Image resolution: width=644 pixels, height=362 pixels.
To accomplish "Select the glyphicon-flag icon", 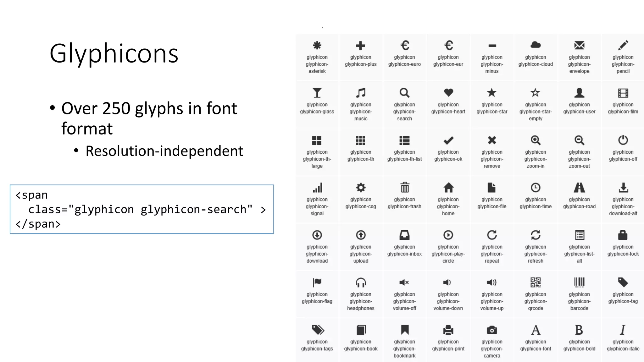I will coord(317,282).
